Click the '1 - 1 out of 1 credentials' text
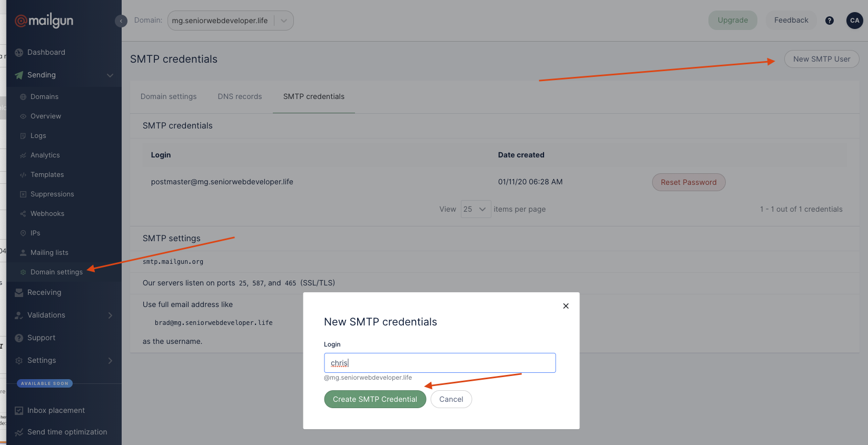The height and width of the screenshot is (445, 868). coord(801,209)
